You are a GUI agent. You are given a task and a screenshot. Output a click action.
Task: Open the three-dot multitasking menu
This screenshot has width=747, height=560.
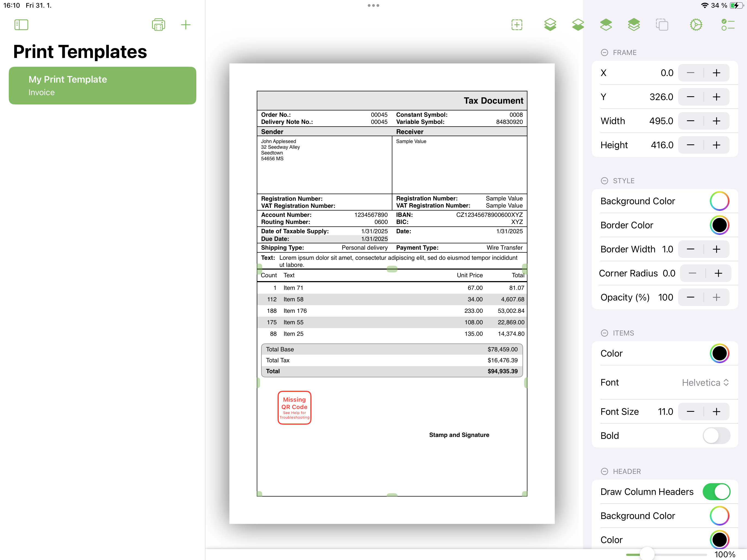point(373,5)
